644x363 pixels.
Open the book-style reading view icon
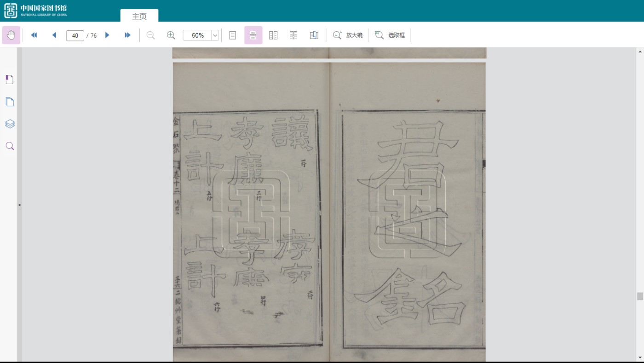(x=314, y=35)
